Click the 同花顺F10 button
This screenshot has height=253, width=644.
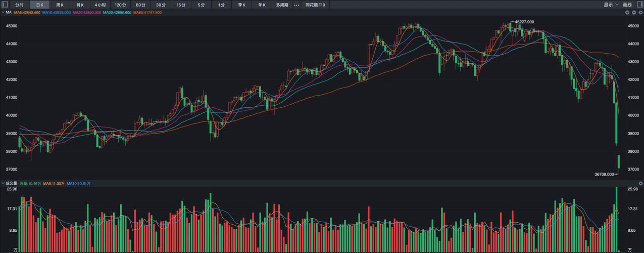click(316, 5)
